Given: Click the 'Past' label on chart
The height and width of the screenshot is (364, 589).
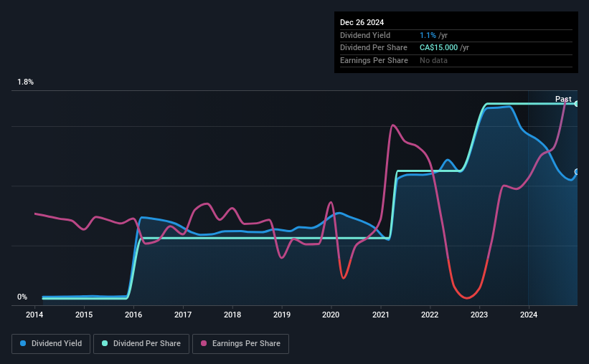Looking at the screenshot, I should 563,99.
